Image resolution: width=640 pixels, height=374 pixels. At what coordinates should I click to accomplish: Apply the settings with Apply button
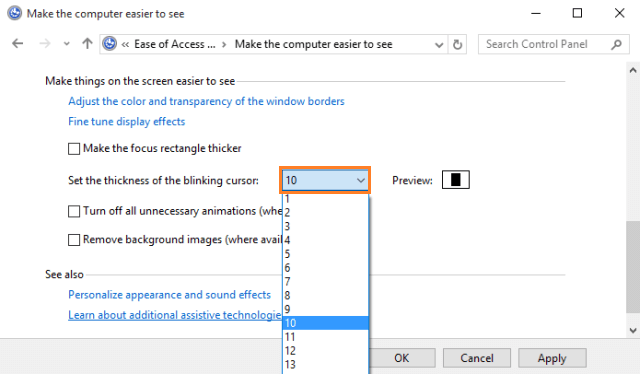click(552, 358)
